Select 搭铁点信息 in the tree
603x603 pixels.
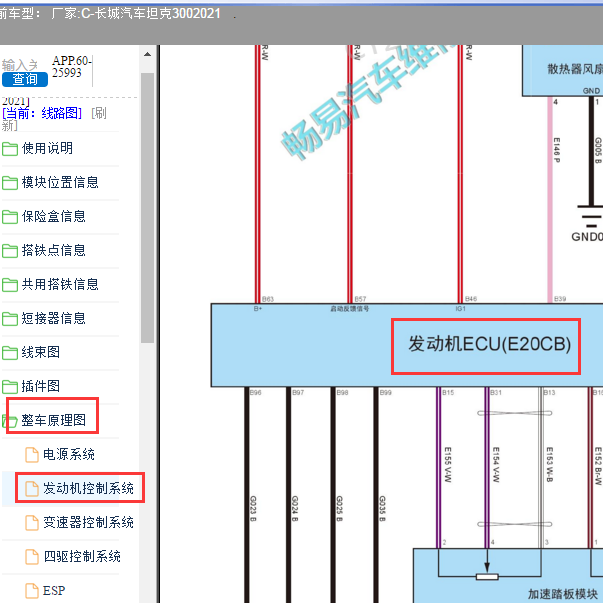pos(53,250)
